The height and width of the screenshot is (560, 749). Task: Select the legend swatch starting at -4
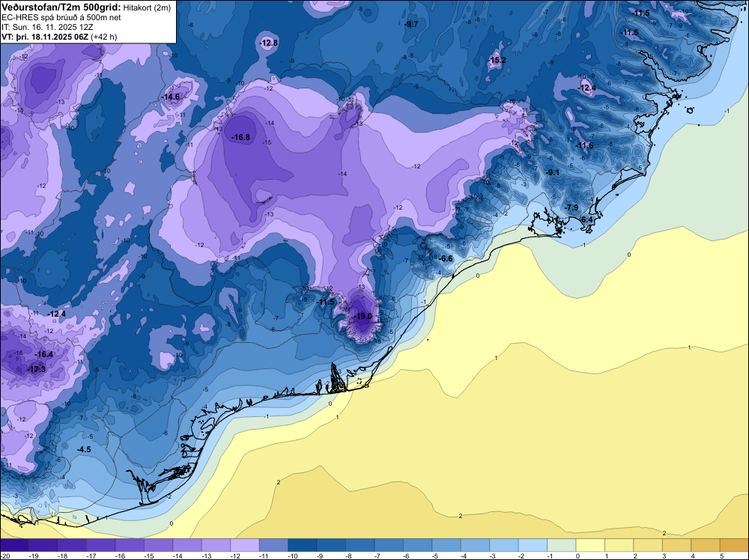coord(476,545)
